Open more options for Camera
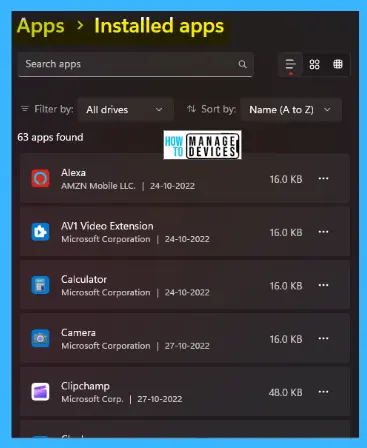 click(x=323, y=339)
